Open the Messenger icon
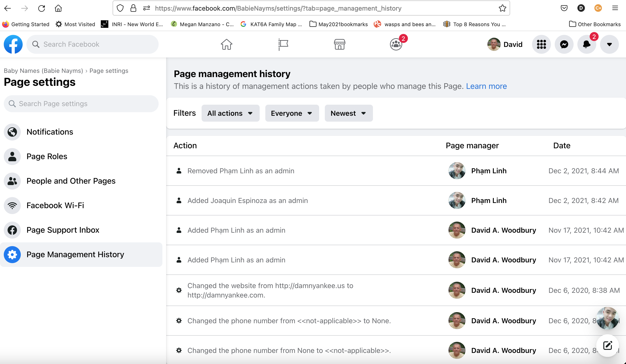 (564, 44)
